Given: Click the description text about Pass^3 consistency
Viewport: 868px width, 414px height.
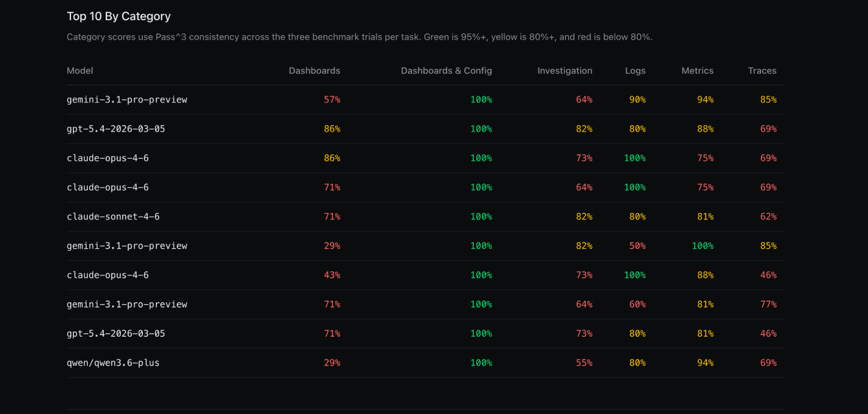Looking at the screenshot, I should pyautogui.click(x=360, y=37).
